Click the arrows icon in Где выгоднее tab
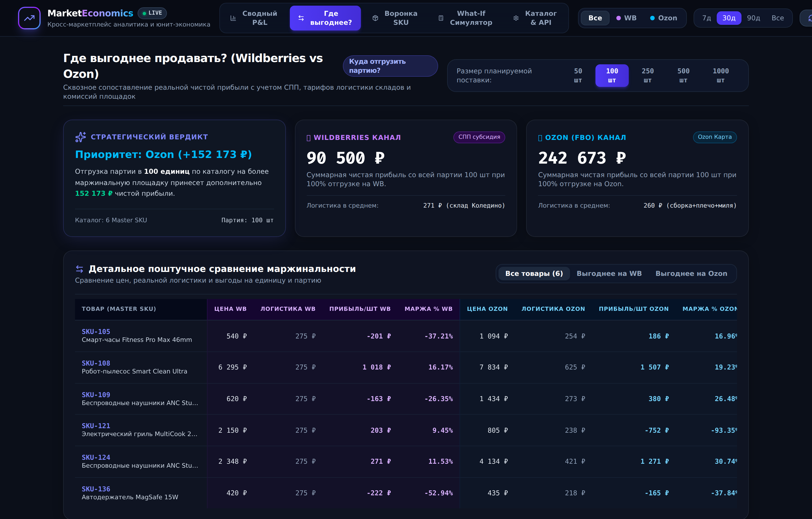 [x=301, y=18]
